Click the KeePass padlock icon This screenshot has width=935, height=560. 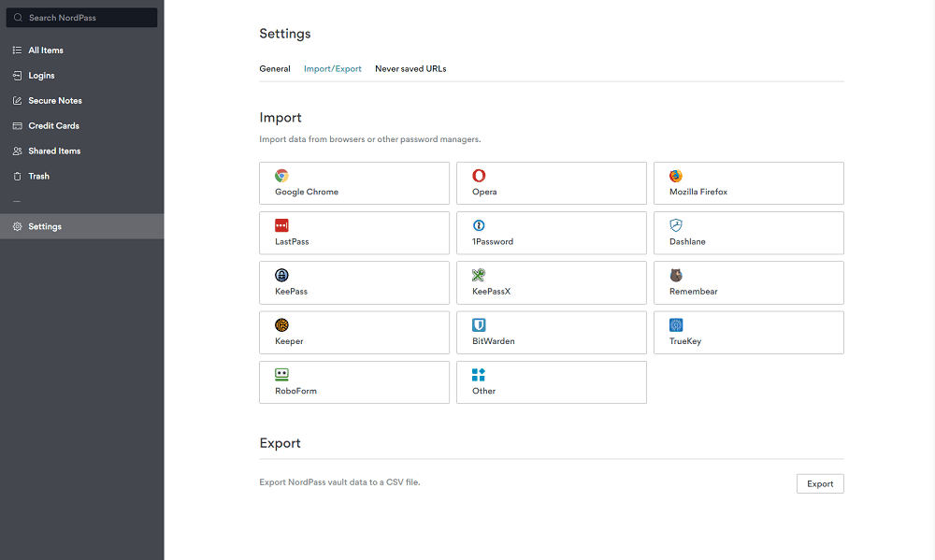coord(281,275)
